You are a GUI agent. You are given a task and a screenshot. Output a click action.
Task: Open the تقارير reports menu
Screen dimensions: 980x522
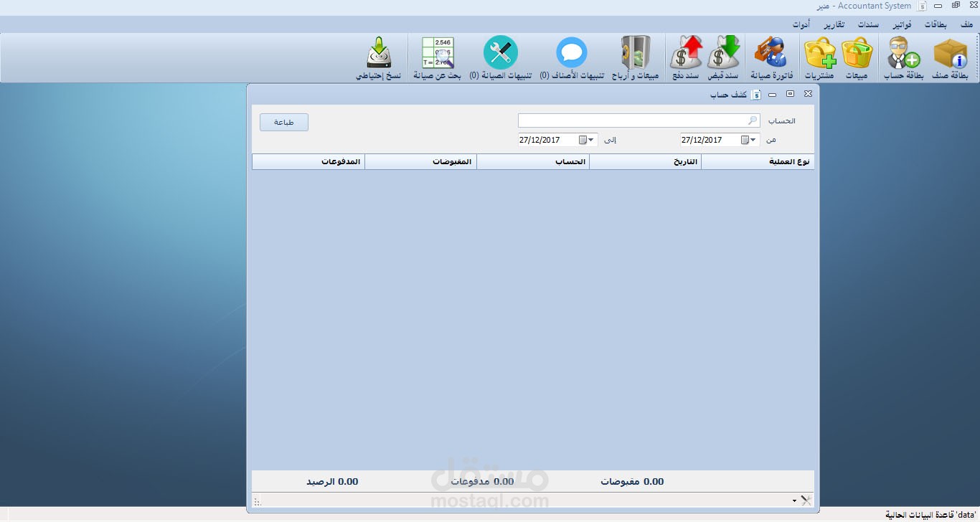pos(834,24)
